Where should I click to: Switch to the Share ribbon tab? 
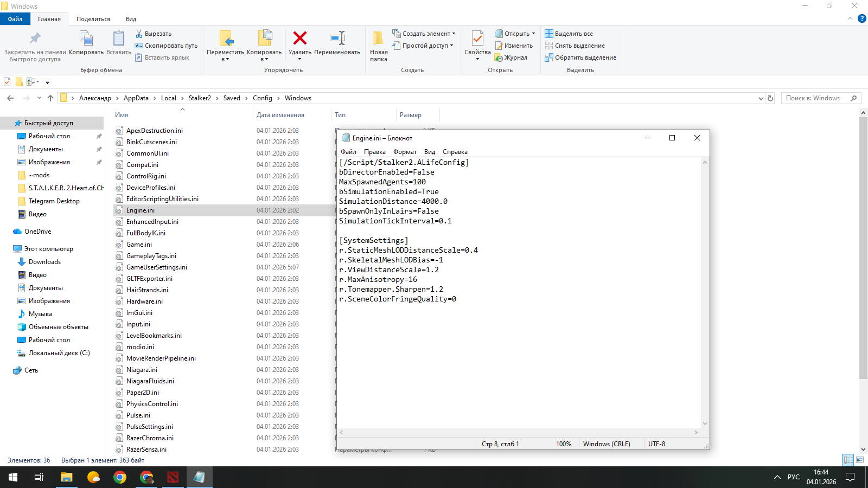point(93,19)
